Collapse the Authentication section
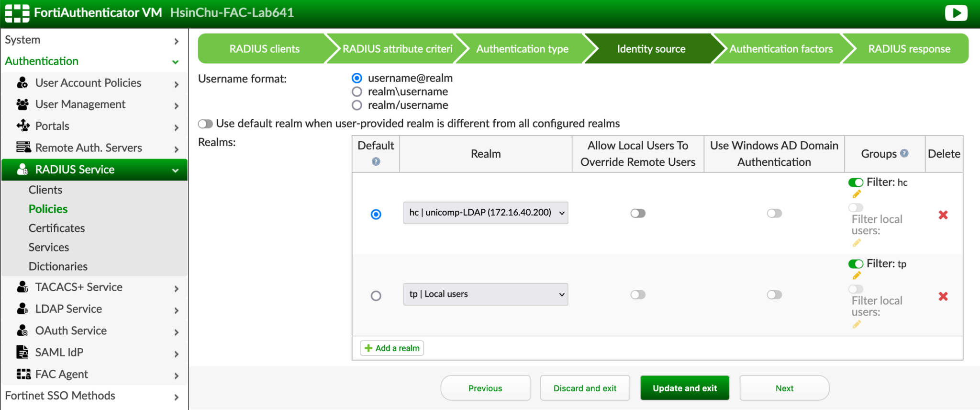This screenshot has width=980, height=410. pyautogui.click(x=94, y=61)
